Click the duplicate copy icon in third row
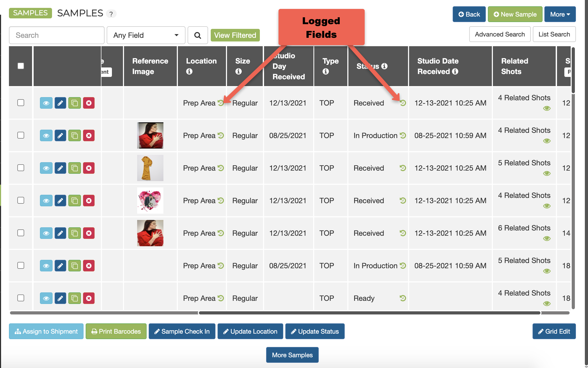 click(75, 168)
